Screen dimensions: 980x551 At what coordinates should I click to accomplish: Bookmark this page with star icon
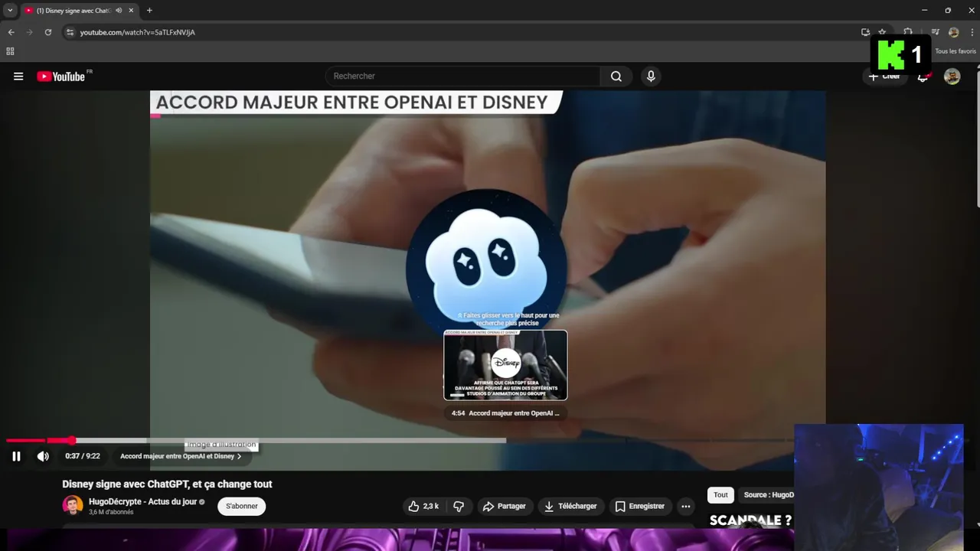(x=882, y=32)
